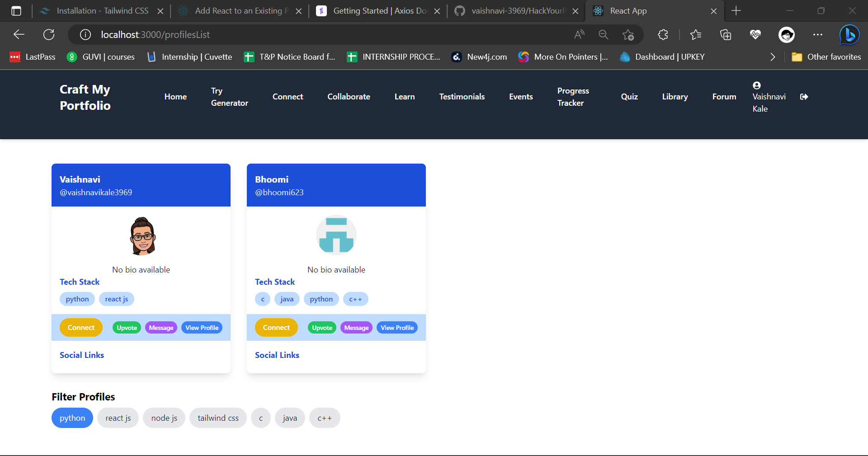Click the sign-out icon next to Vaishnavi Kale
The width and height of the screenshot is (868, 456).
click(804, 97)
